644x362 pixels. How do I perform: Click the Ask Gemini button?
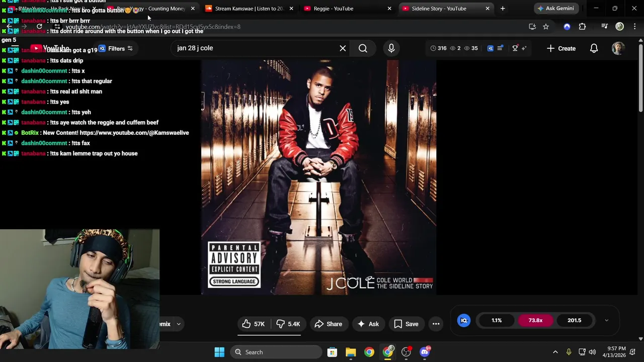coord(555,9)
